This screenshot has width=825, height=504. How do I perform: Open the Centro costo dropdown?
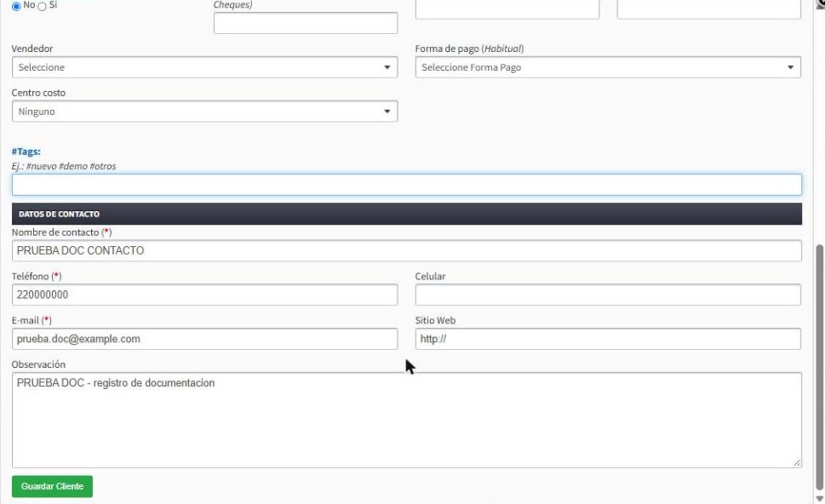point(204,112)
